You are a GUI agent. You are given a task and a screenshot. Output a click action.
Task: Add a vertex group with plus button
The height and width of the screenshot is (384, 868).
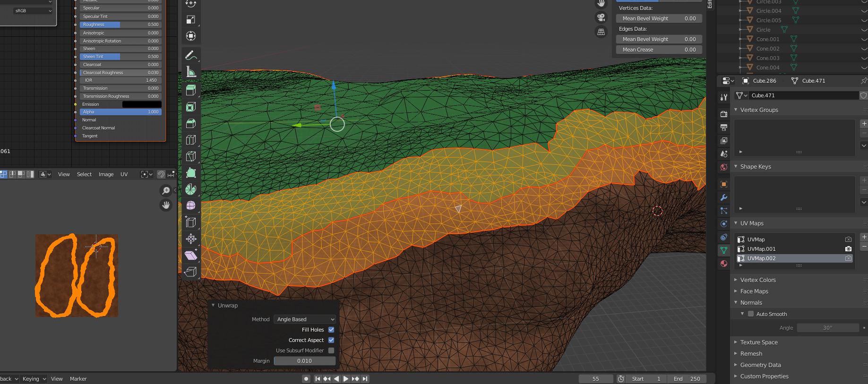click(864, 124)
